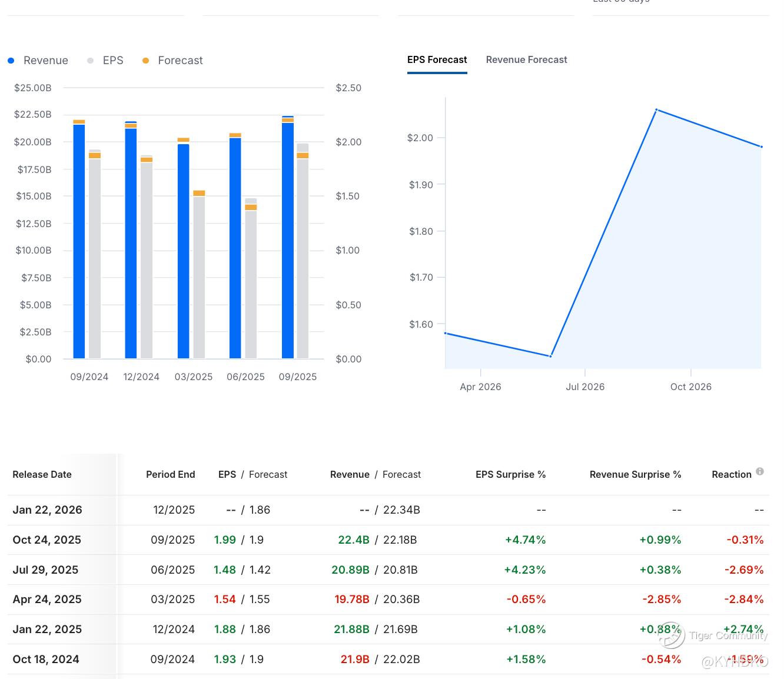Click the blue revenue bar for 09/2025

[288, 241]
